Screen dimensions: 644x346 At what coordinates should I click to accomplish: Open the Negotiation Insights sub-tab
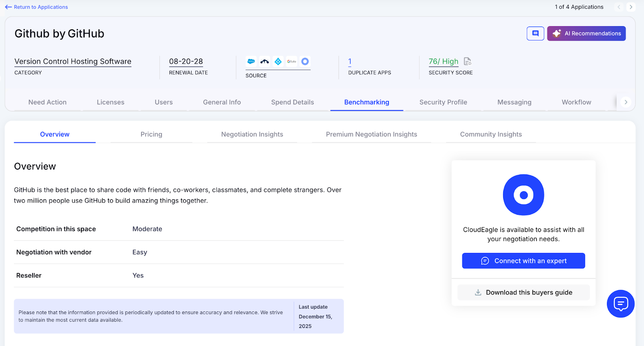point(252,135)
